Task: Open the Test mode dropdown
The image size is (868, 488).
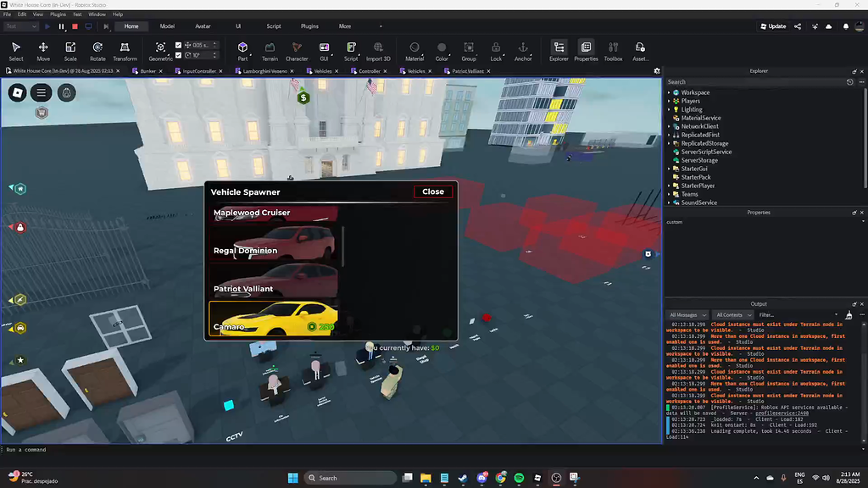Action: coord(21,26)
